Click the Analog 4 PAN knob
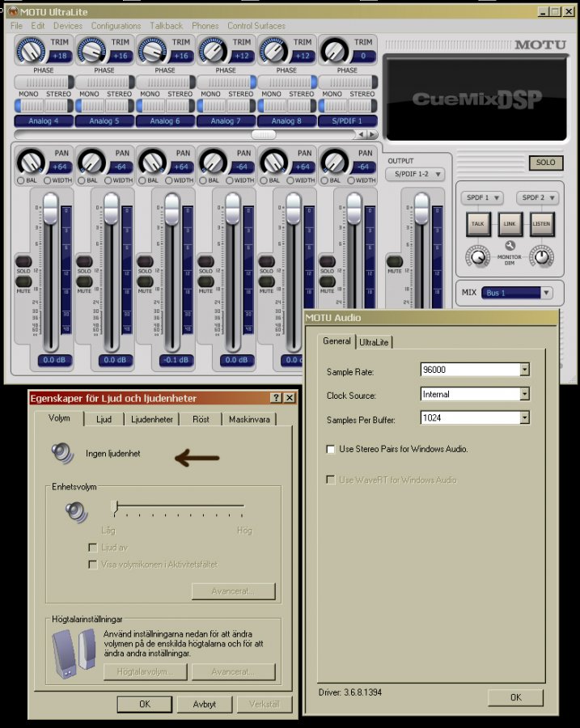Screen dimensions: 580x728 coord(31,162)
